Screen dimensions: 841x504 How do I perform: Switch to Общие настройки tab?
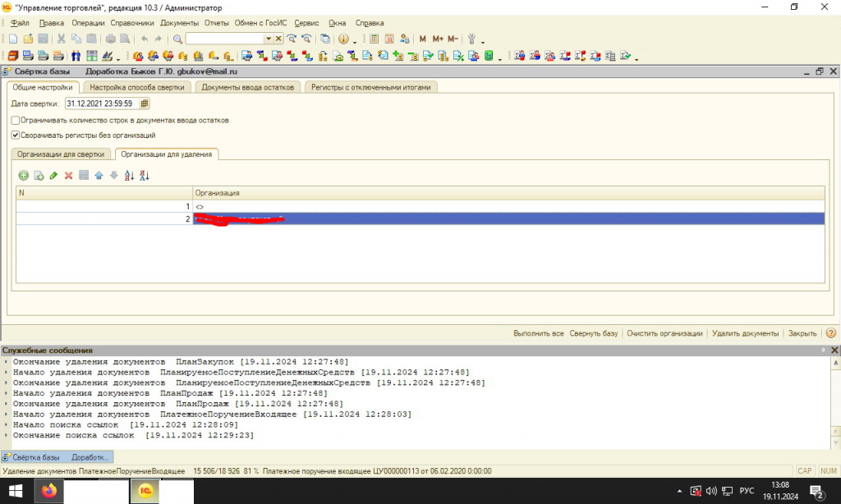[43, 87]
